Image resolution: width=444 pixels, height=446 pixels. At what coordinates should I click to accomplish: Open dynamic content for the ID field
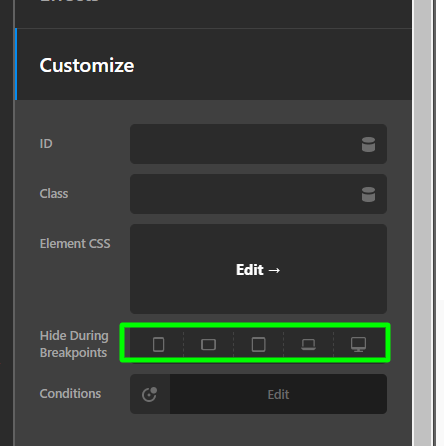click(x=368, y=144)
